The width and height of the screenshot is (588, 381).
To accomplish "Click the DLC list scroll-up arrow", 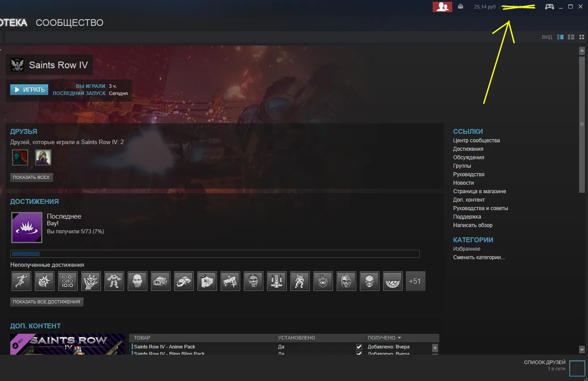I will tap(435, 347).
